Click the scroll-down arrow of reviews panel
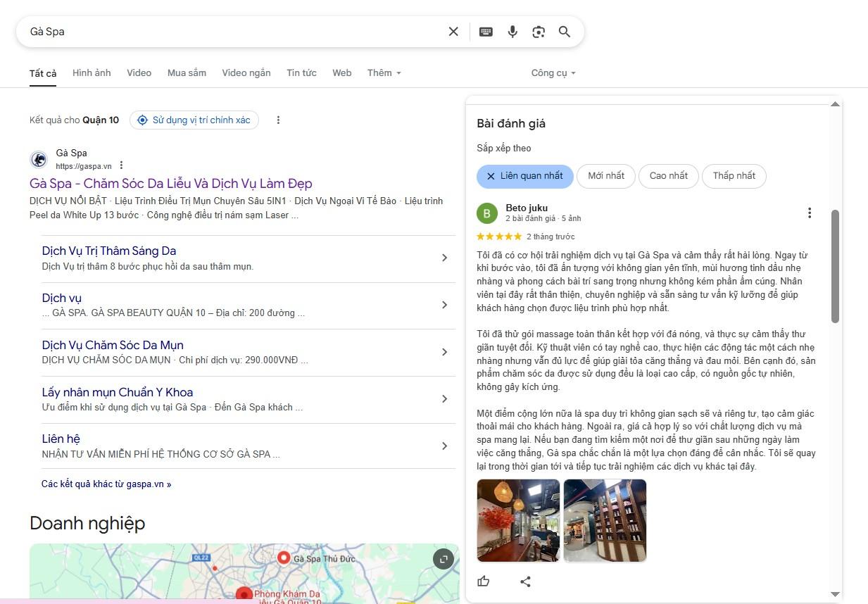The width and height of the screenshot is (868, 604). click(x=836, y=595)
